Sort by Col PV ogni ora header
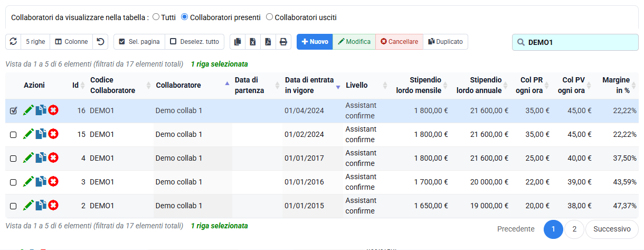 click(573, 85)
